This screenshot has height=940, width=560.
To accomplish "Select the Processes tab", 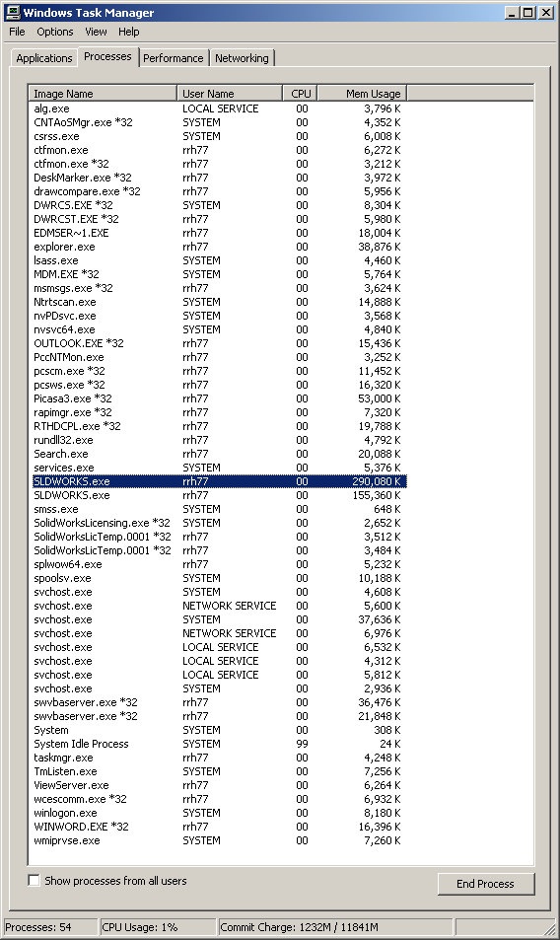I will 107,56.
